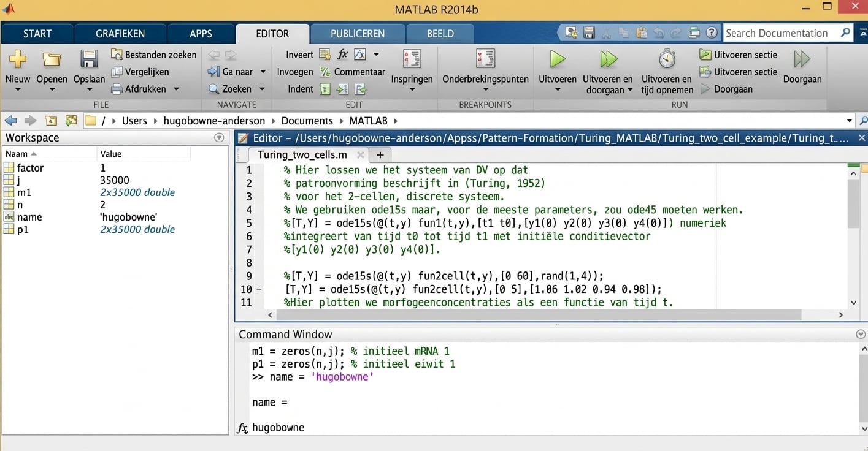Click Documents in the address bar path

tap(307, 121)
